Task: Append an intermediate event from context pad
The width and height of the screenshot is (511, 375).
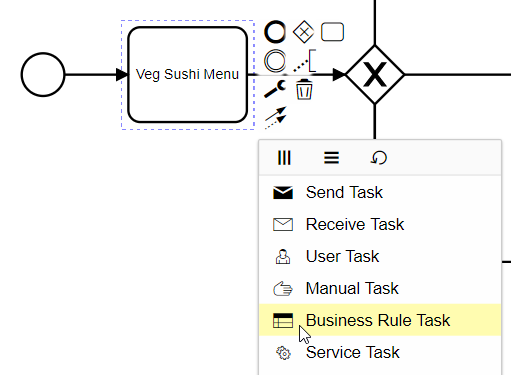Action: pyautogui.click(x=275, y=61)
